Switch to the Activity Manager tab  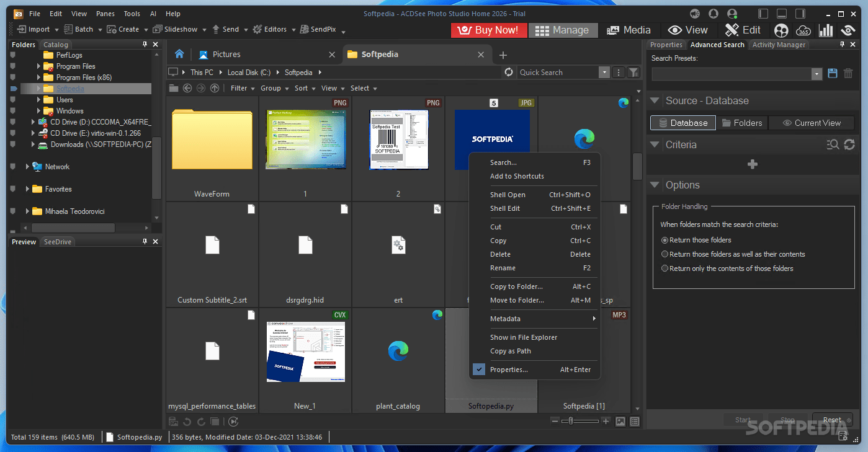pos(779,44)
